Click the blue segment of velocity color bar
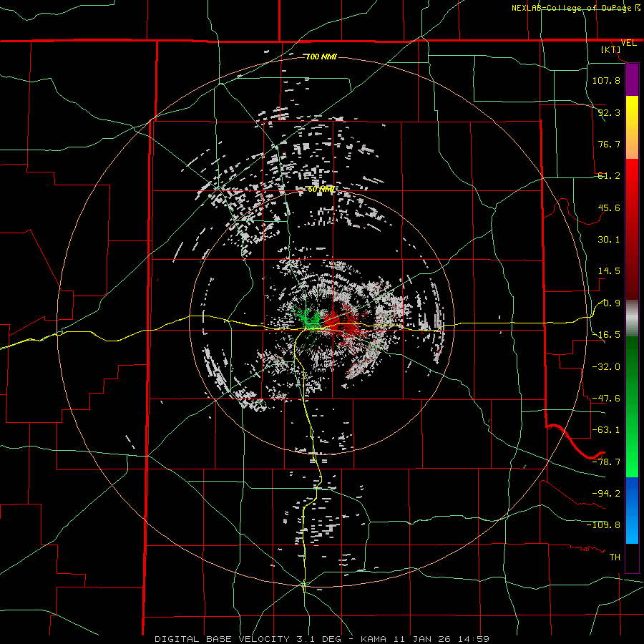Viewport: 644px width, 644px height. click(632, 510)
